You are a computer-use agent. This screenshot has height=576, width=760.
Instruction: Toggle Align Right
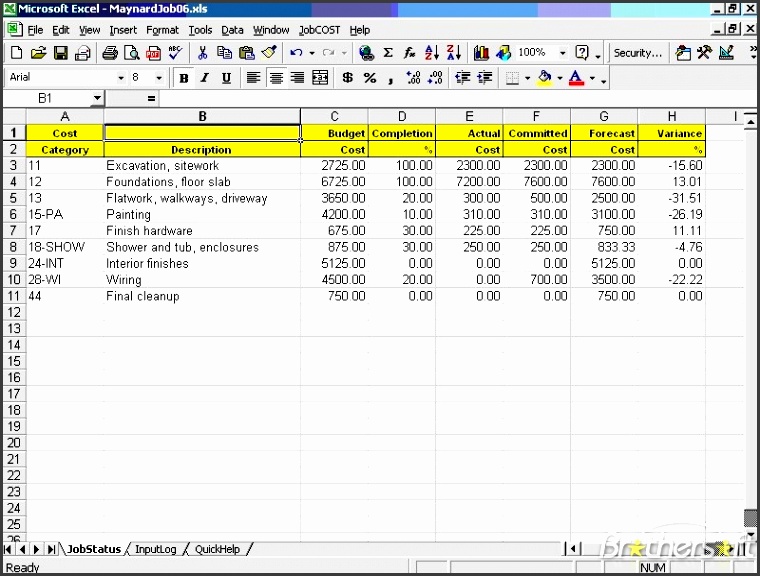click(297, 78)
